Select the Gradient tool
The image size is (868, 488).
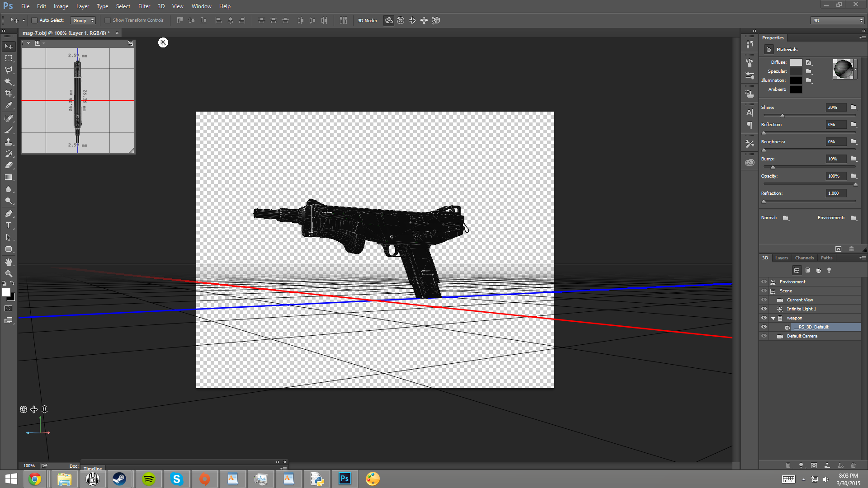(9, 178)
